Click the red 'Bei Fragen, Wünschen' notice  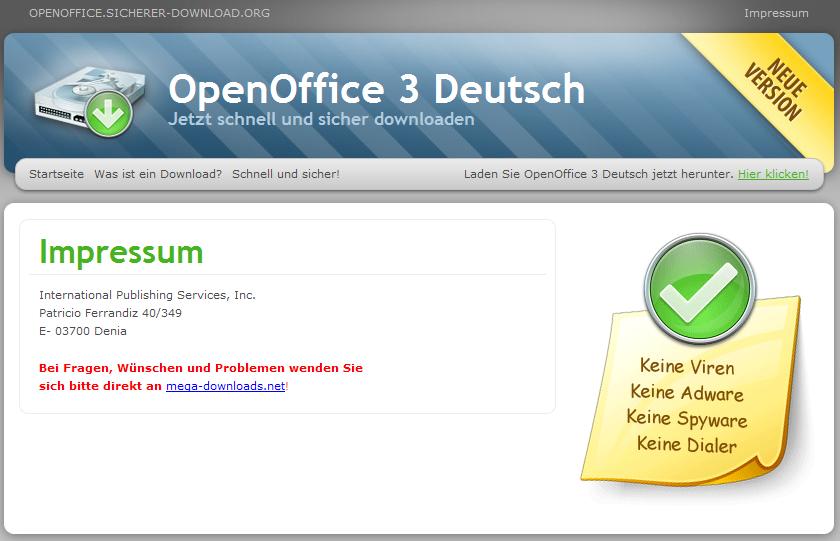point(200,368)
